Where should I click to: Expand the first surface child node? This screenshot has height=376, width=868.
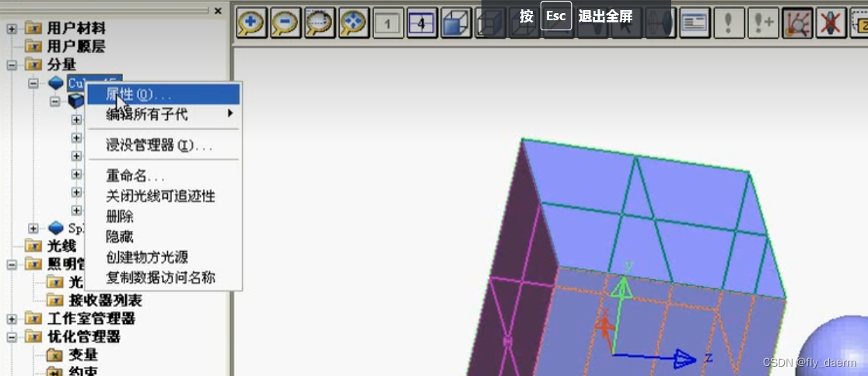click(x=76, y=120)
